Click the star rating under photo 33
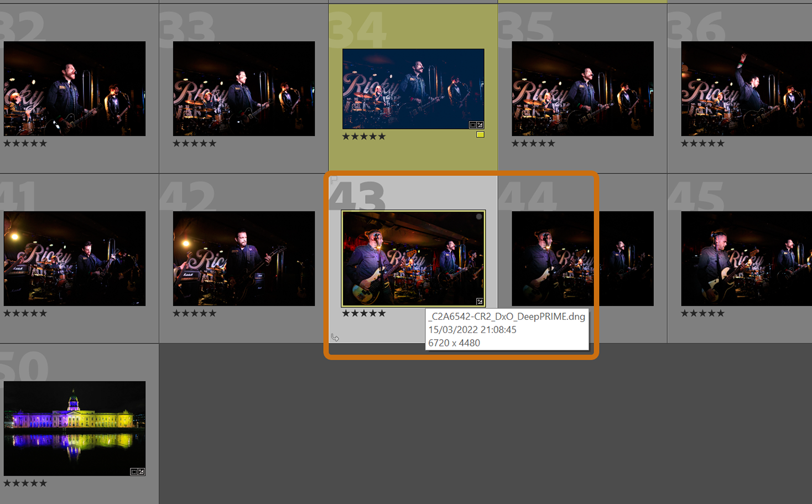Image resolution: width=812 pixels, height=504 pixels. click(195, 143)
